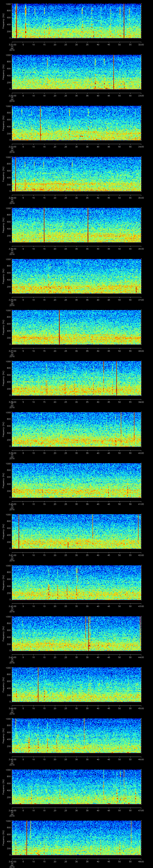
Task: Click the spectrogram panel starting at 3:42:00
Action: click(x=77, y=582)
